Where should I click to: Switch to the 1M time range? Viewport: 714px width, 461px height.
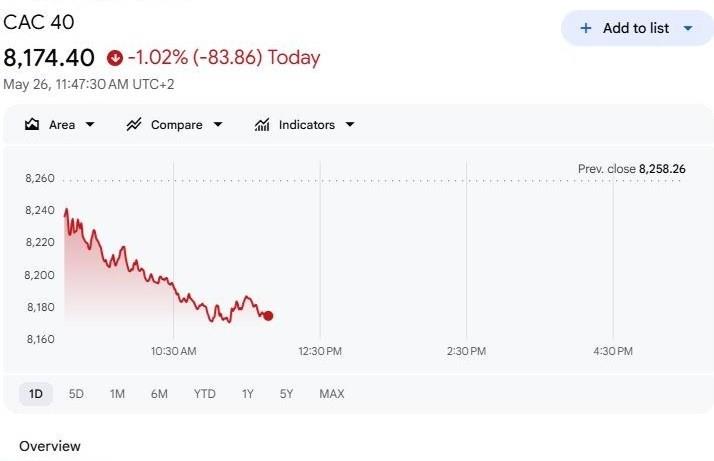point(117,394)
